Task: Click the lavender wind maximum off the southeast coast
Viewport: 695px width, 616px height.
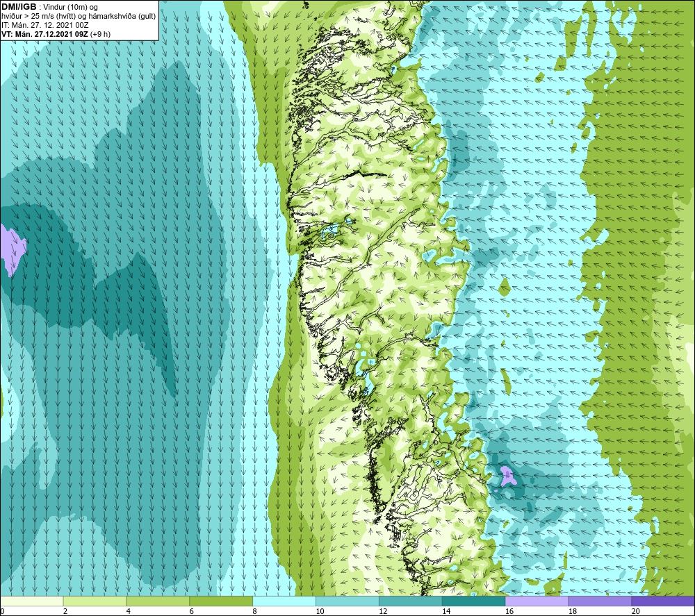Action: 507,476
